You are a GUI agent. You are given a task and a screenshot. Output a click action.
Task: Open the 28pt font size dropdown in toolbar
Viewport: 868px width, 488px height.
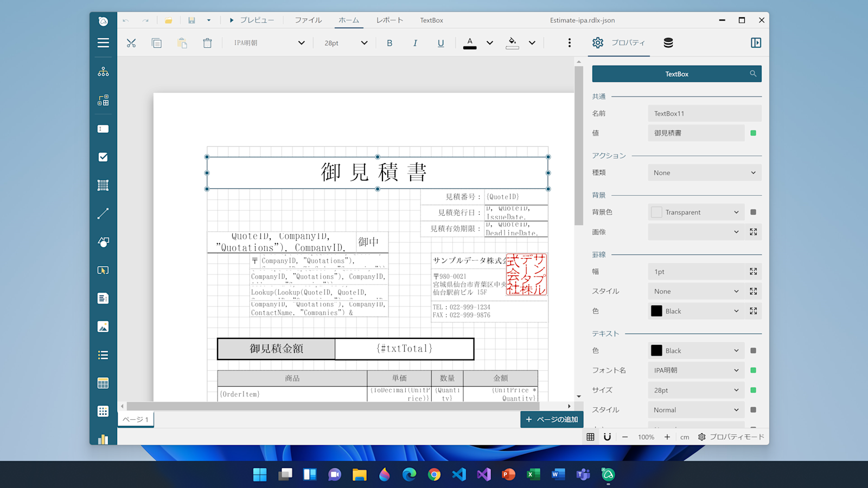(x=346, y=43)
